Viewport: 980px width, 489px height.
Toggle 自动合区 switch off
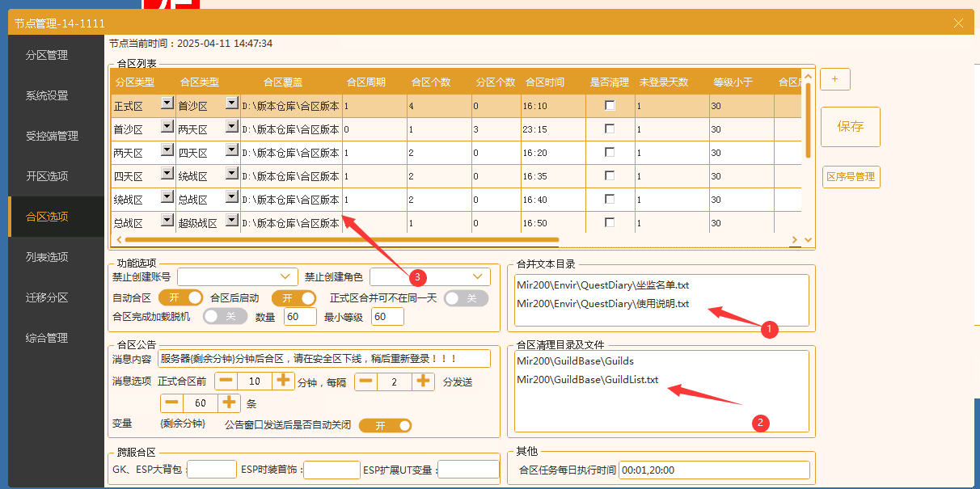pyautogui.click(x=180, y=297)
